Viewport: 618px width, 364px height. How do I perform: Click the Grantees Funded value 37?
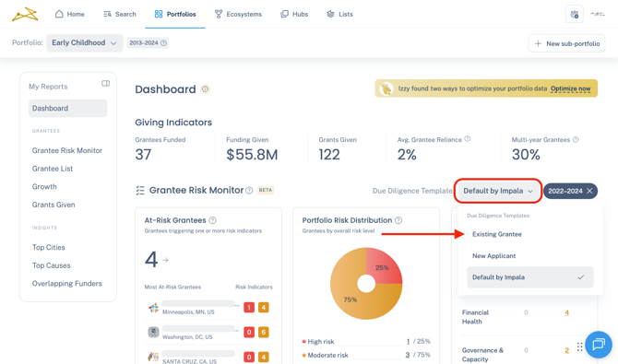[x=143, y=155]
